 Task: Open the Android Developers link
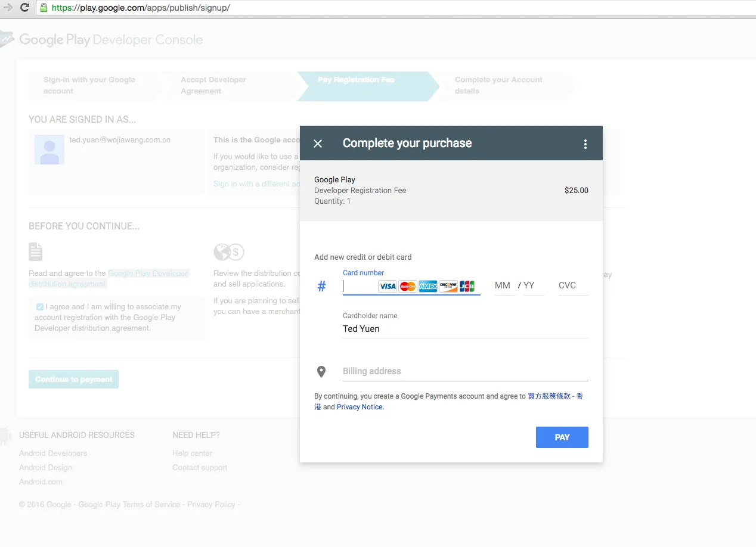pyautogui.click(x=53, y=453)
